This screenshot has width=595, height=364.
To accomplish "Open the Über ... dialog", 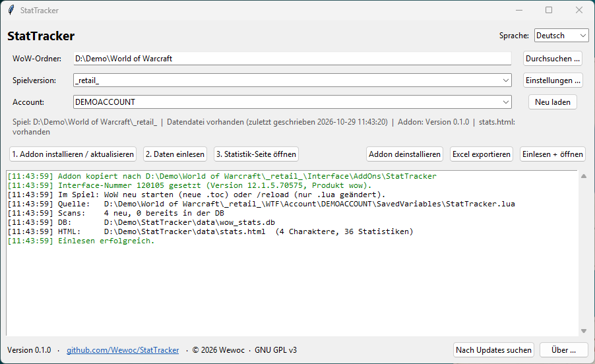I will (x=564, y=350).
